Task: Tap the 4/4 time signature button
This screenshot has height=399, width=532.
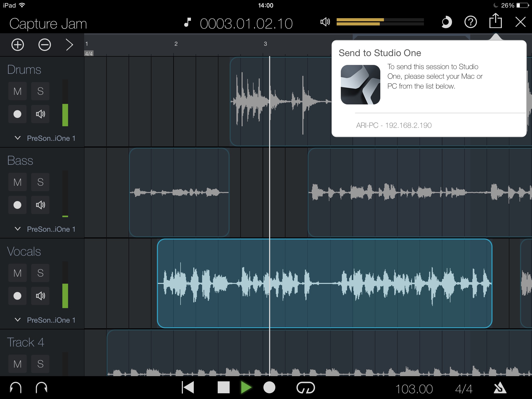Action: pos(464,389)
